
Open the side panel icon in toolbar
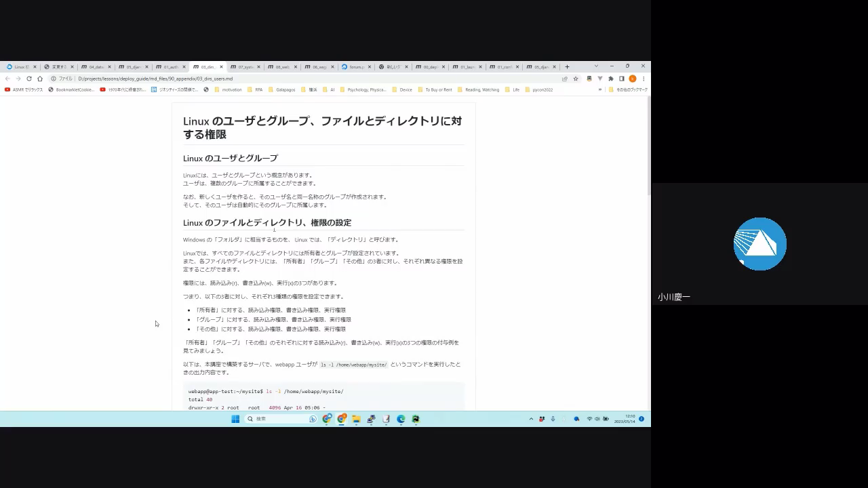(x=621, y=79)
